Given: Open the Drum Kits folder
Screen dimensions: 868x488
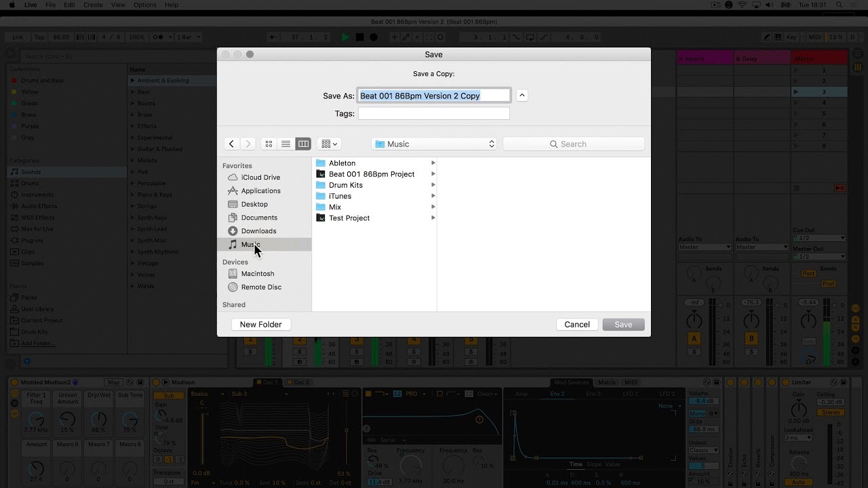Looking at the screenshot, I should pyautogui.click(x=375, y=185).
